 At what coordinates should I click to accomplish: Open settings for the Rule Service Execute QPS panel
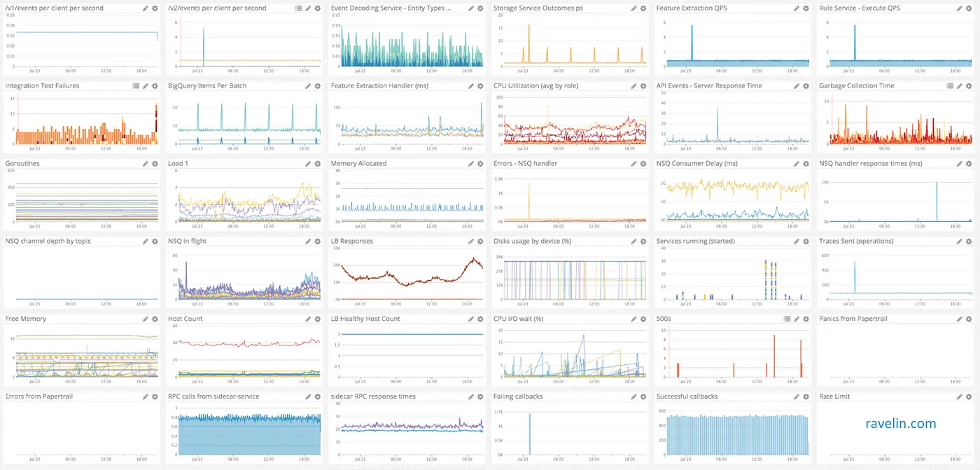coord(969,8)
